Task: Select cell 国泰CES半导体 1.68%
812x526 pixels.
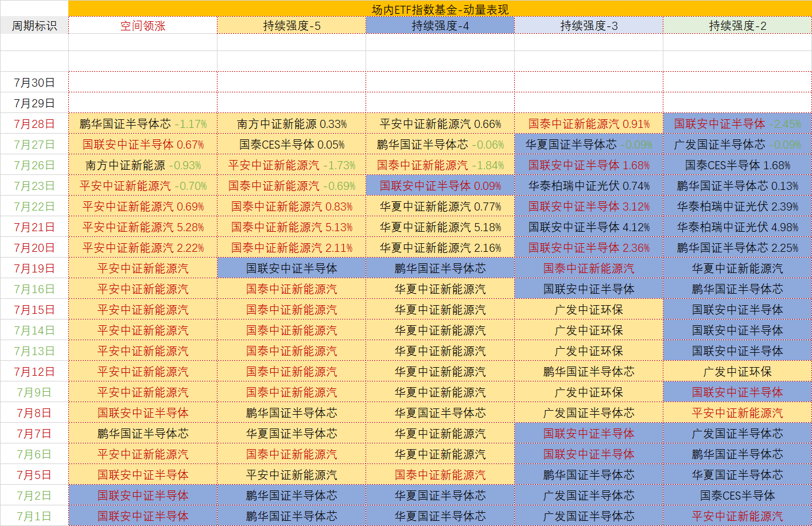Action: coord(737,165)
